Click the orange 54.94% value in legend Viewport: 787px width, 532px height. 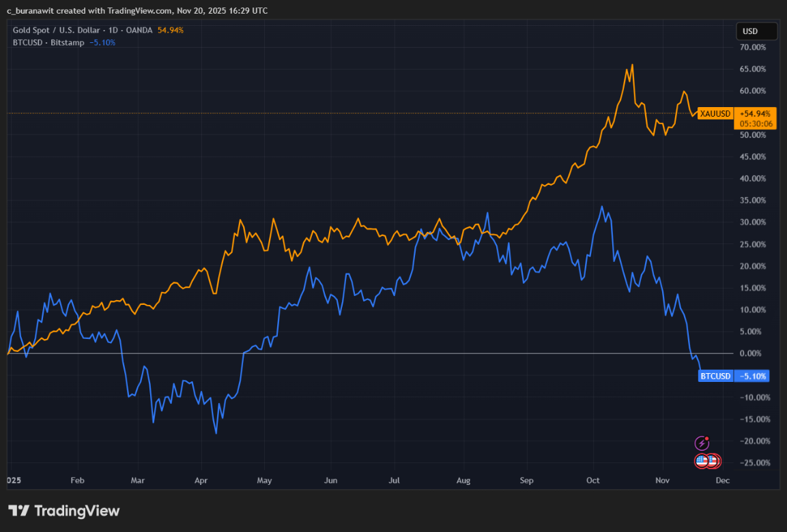tap(170, 30)
